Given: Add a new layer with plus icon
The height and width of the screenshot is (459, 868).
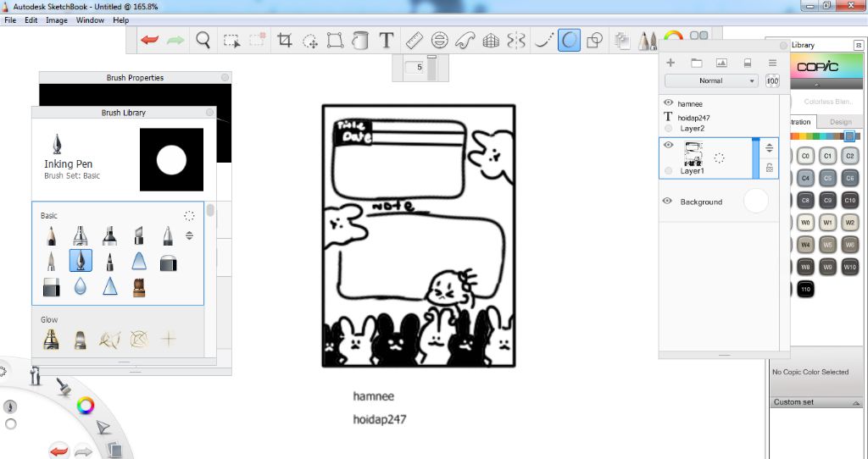Looking at the screenshot, I should 670,63.
